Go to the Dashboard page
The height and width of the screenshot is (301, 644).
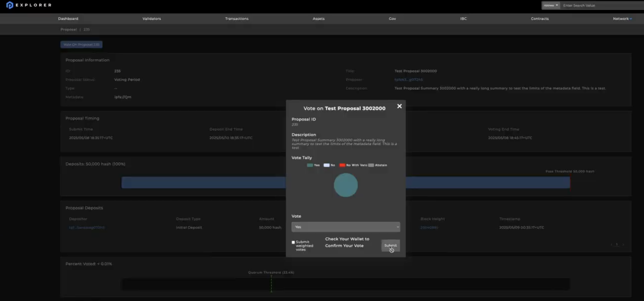pos(68,19)
